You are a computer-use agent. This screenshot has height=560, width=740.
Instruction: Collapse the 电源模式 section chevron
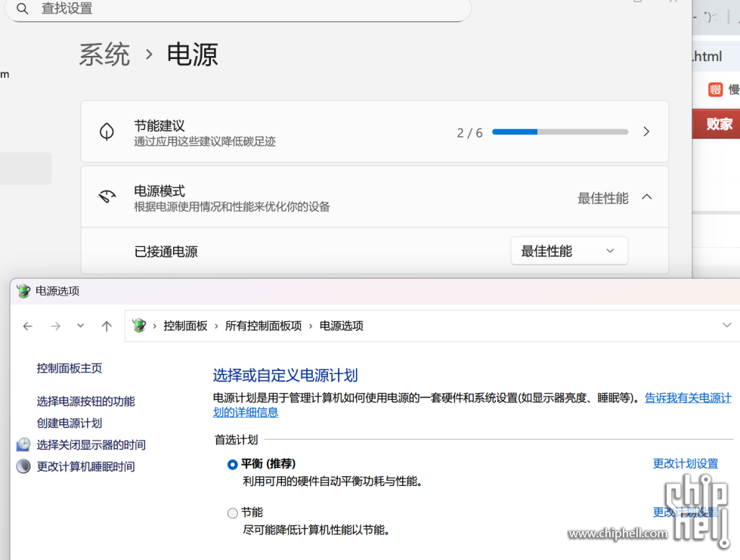coord(646,197)
